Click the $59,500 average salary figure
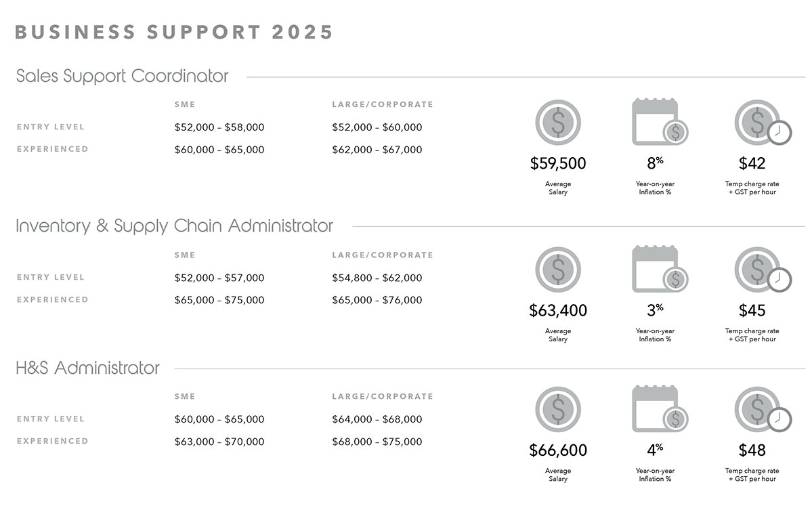 coord(558,163)
